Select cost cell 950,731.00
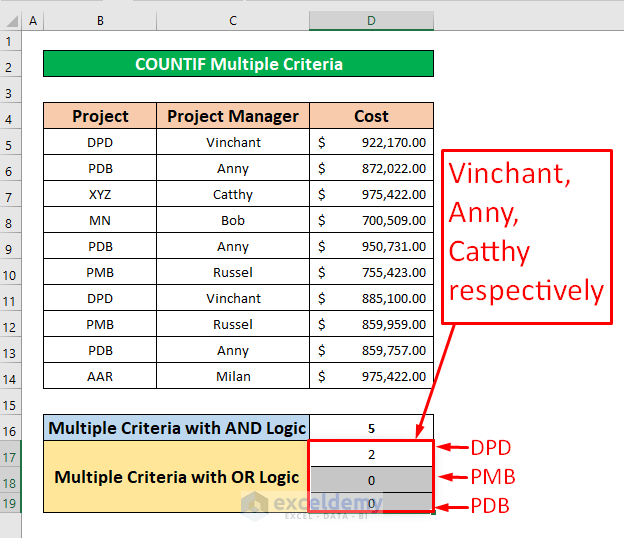Image resolution: width=624 pixels, height=538 pixels. pyautogui.click(x=371, y=246)
